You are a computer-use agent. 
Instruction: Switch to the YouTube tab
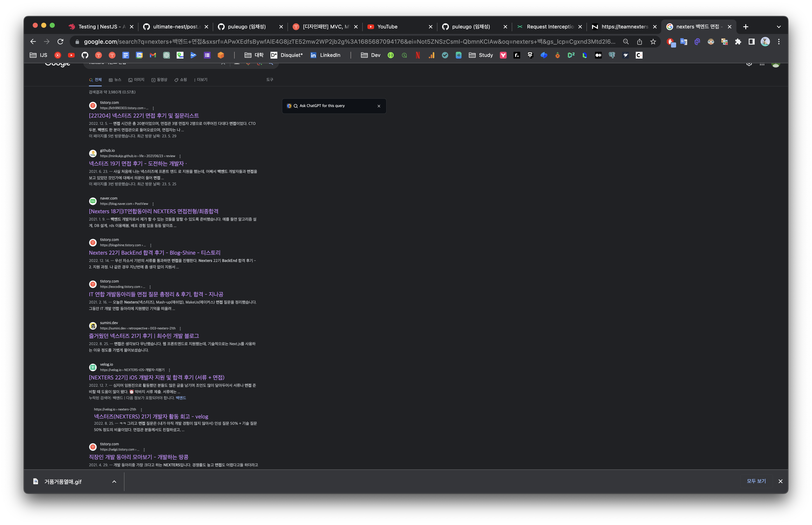(x=387, y=27)
